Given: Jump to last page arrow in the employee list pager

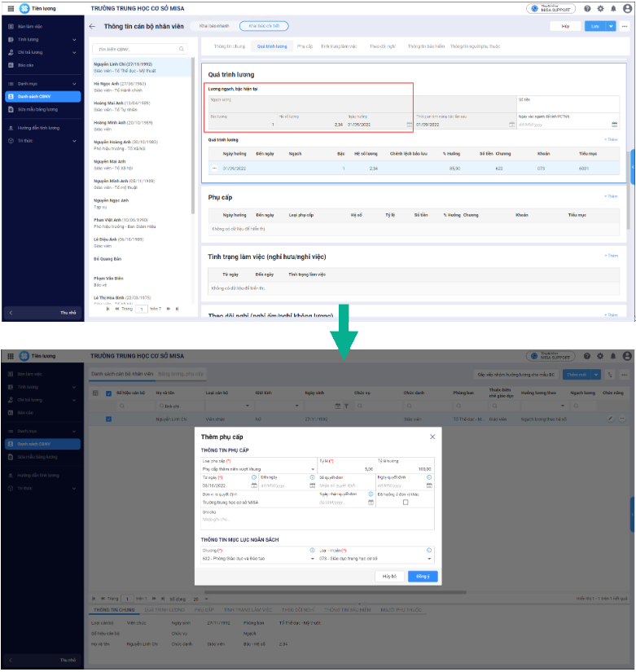Looking at the screenshot, I should point(177,309).
